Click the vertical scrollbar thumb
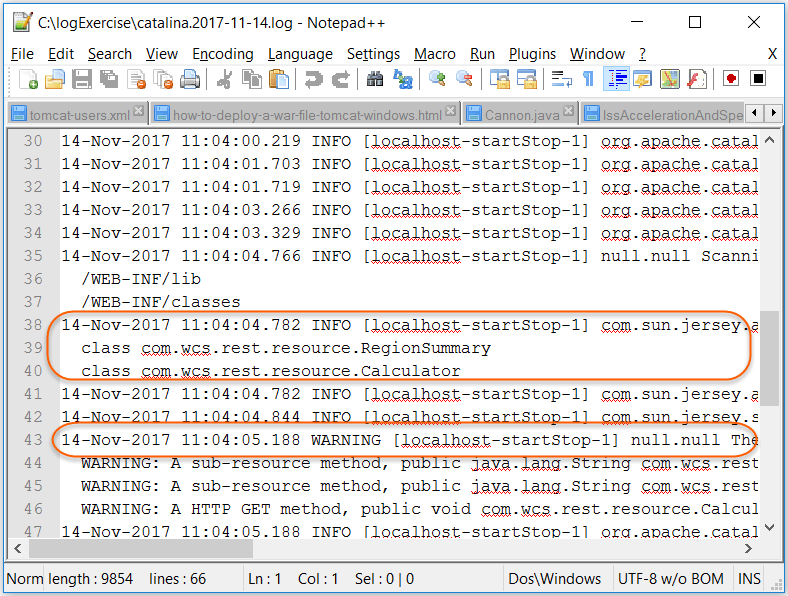Screen dimensions: 788x596 click(769, 358)
